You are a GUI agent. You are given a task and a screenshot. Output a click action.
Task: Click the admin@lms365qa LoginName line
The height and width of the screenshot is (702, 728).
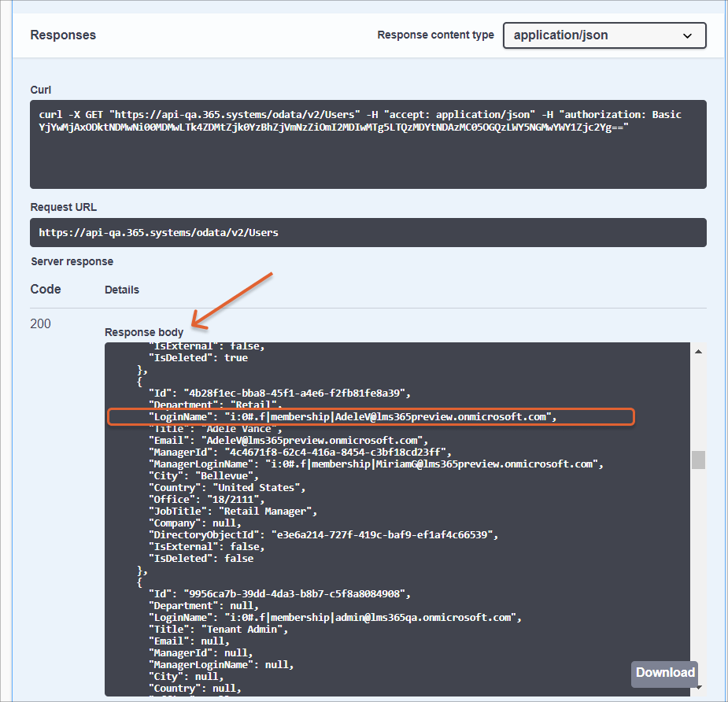(334, 618)
